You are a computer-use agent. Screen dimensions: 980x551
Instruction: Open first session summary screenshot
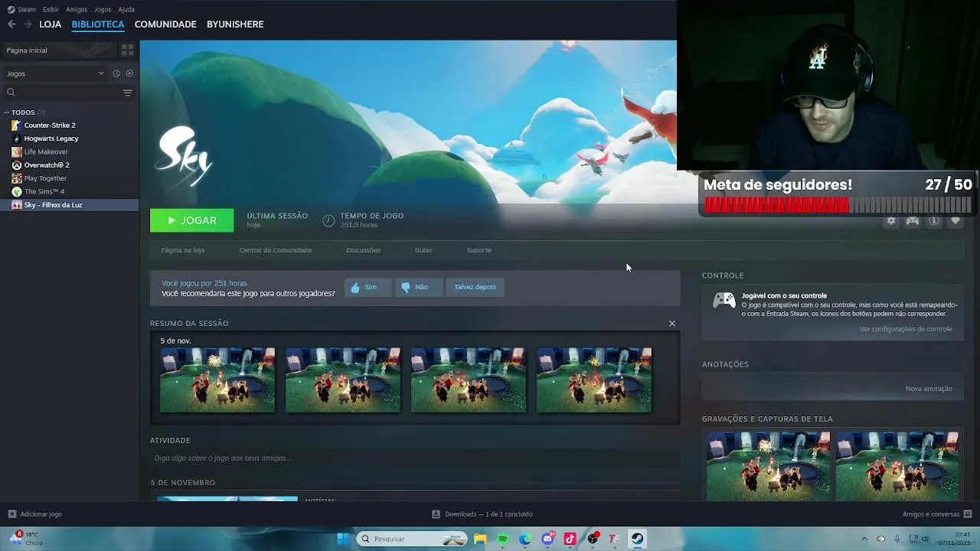217,380
